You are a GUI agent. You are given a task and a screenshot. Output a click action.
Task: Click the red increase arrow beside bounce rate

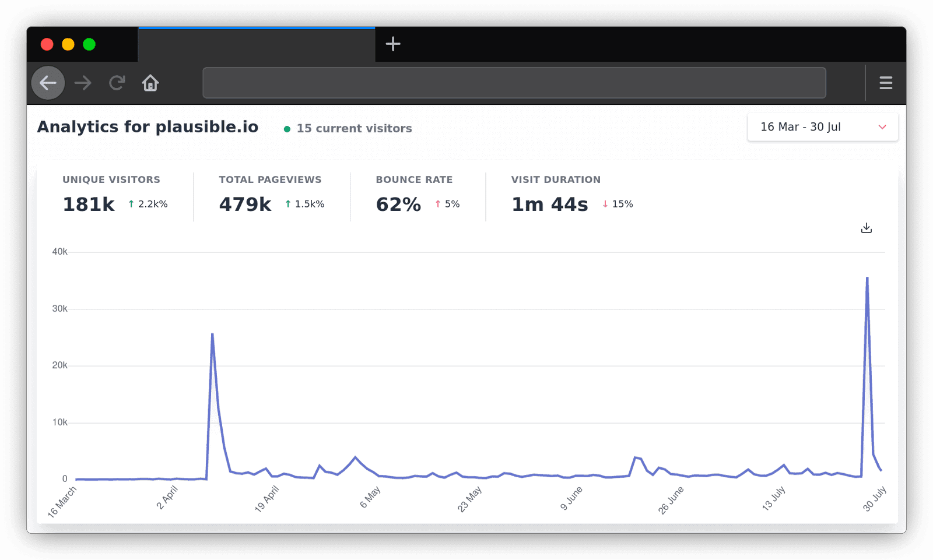tap(437, 204)
